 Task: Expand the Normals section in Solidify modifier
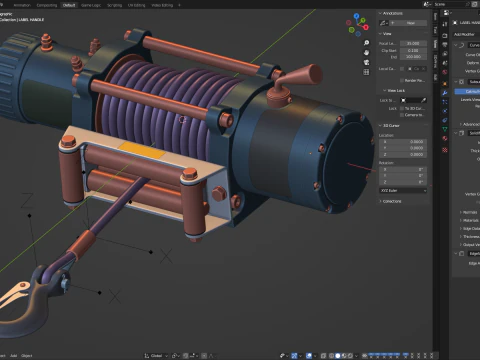tap(470, 212)
